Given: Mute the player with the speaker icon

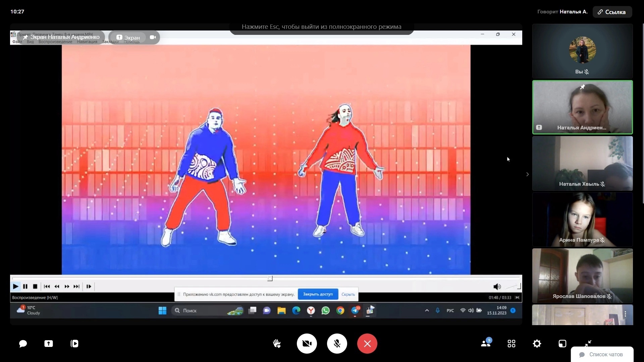Looking at the screenshot, I should (x=497, y=287).
